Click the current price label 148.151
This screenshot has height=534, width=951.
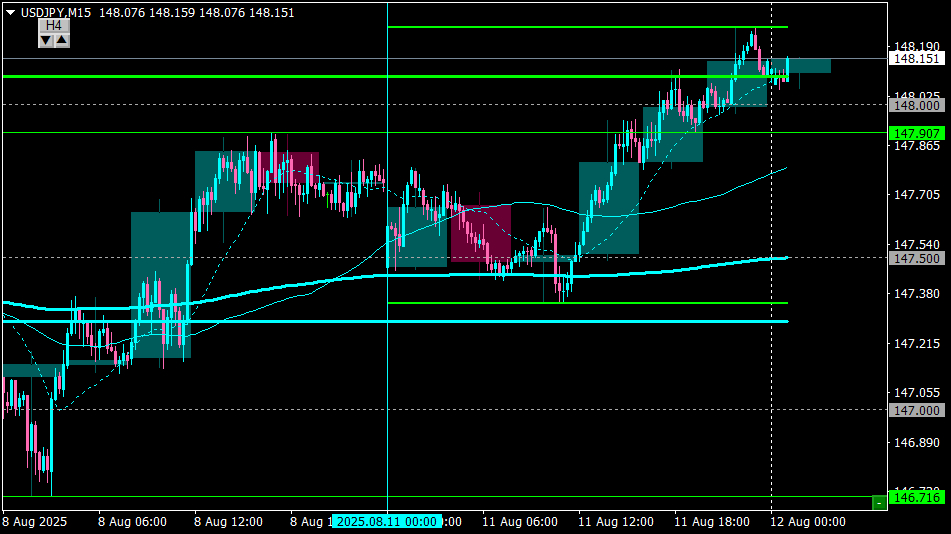[916, 59]
